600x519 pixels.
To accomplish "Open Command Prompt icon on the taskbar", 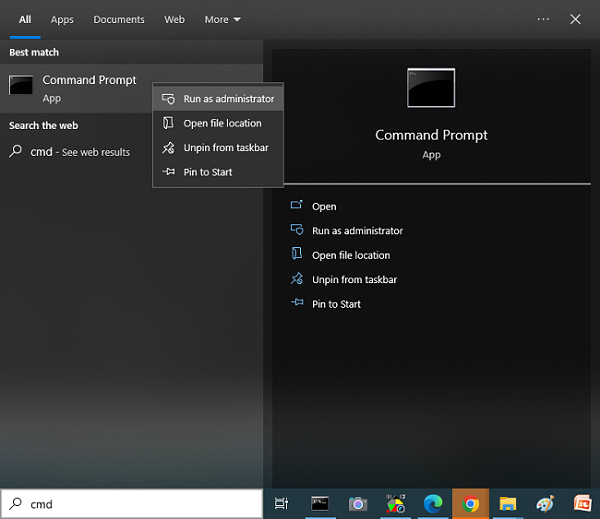I will pyautogui.click(x=320, y=504).
